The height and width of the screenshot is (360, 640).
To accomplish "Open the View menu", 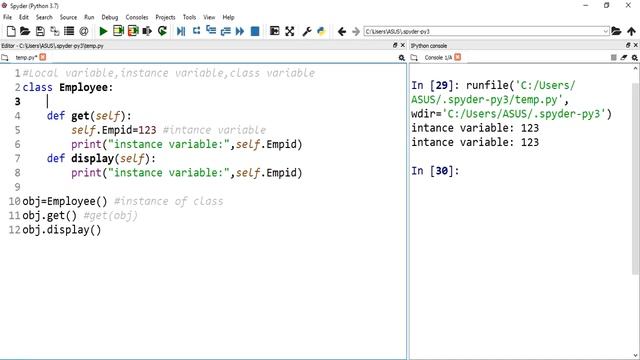I will [209, 17].
